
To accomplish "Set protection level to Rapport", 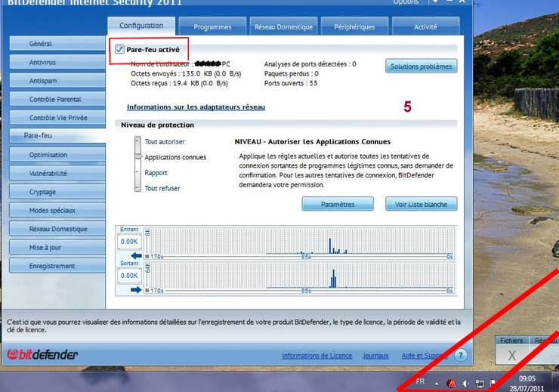I will pyautogui.click(x=156, y=172).
